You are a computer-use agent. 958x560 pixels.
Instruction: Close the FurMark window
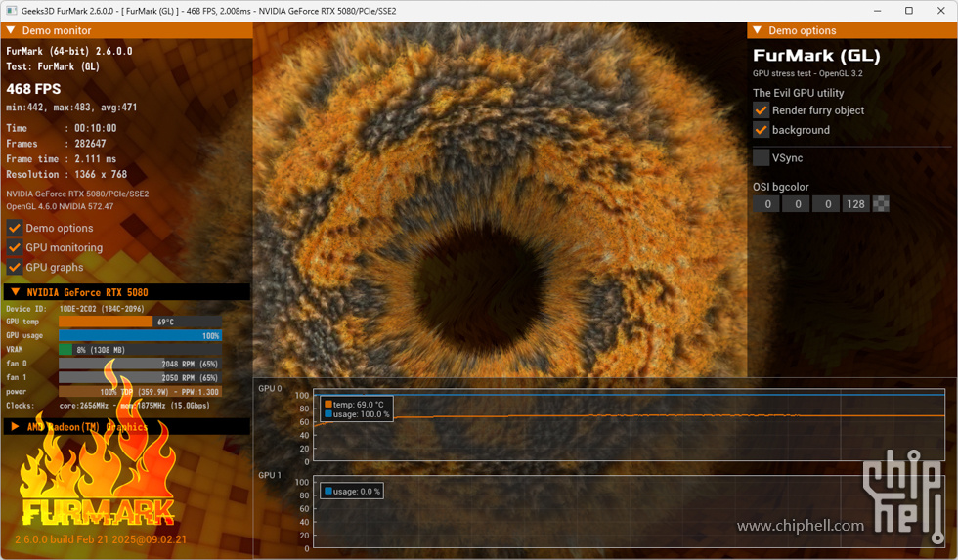940,11
